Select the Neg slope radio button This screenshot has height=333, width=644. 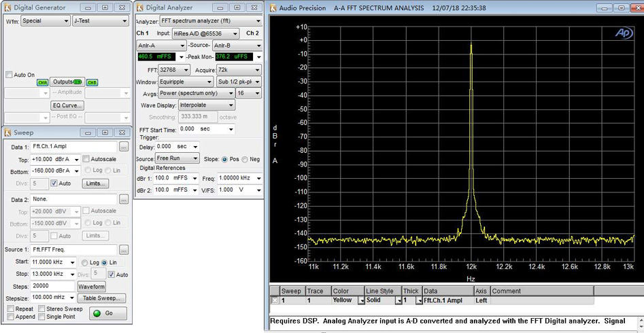(x=245, y=159)
